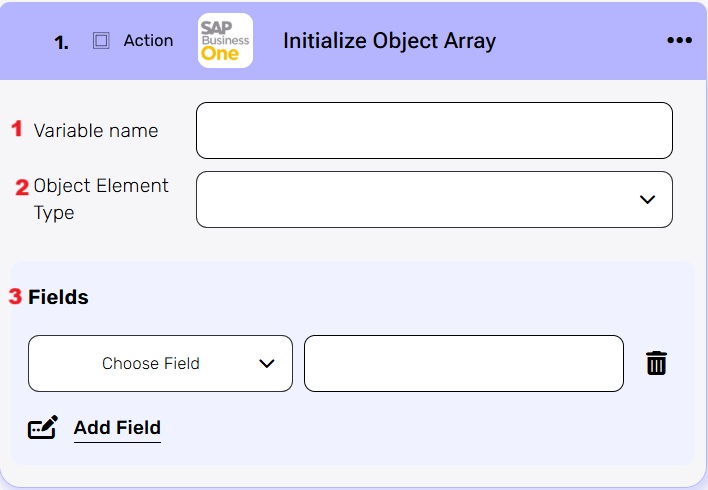Click the Object Element Type label
Viewport: 708px width, 490px height.
coord(101,199)
